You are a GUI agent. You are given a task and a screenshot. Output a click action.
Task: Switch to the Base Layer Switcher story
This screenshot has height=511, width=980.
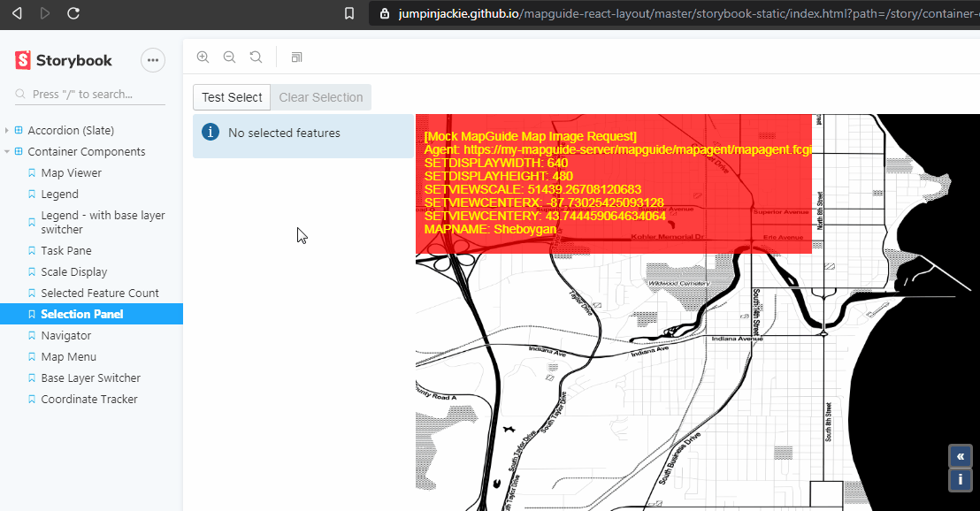pos(91,378)
